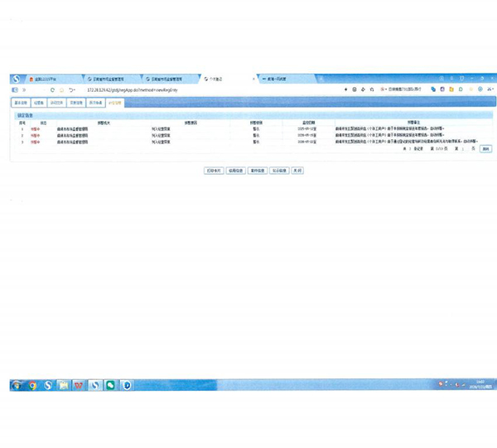Select the currently highlighted yellow page tab
Image resolution: width=497 pixels, height=448 pixels.
click(115, 103)
